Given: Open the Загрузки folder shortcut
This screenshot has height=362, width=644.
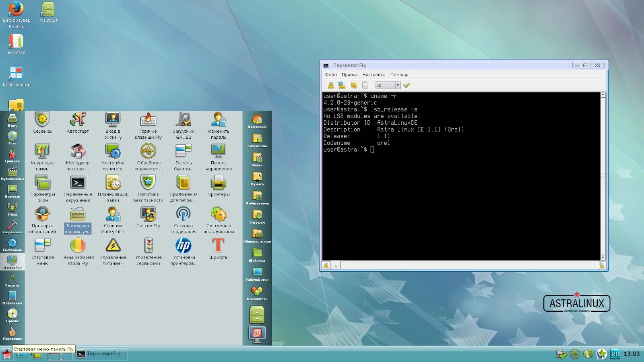Looking at the screenshot, I should click(x=257, y=217).
